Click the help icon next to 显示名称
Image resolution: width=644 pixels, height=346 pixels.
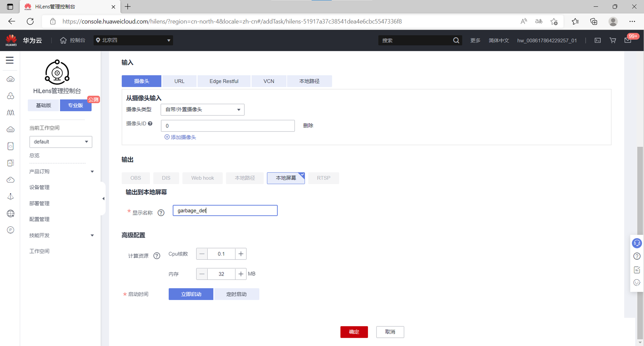pos(161,213)
